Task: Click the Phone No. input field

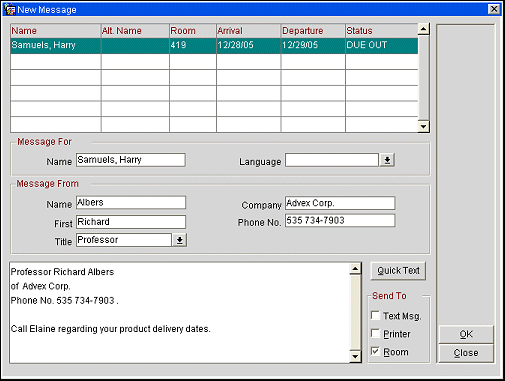Action: (x=340, y=220)
